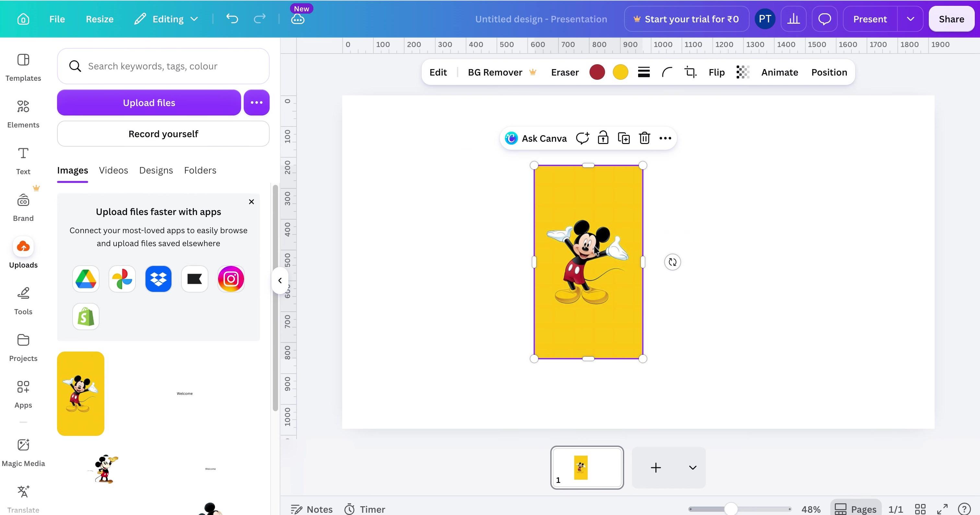This screenshot has width=980, height=515.
Task: Open the Brand sidebar panel
Action: pos(23,208)
